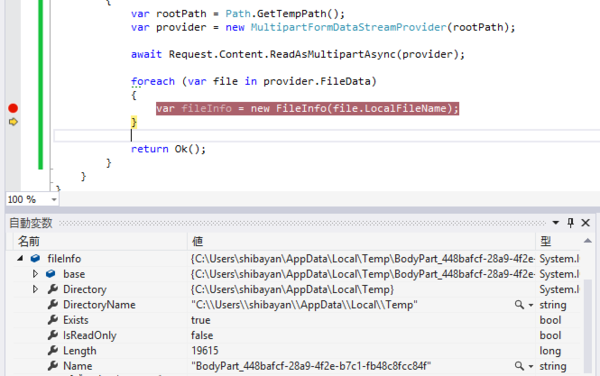This screenshot has width=600, height=376.
Task: Click the empty current line with the caret
Action: point(327,136)
